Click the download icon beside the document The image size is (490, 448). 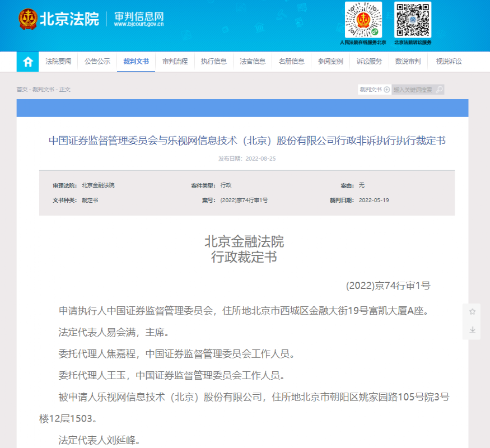[472, 330]
